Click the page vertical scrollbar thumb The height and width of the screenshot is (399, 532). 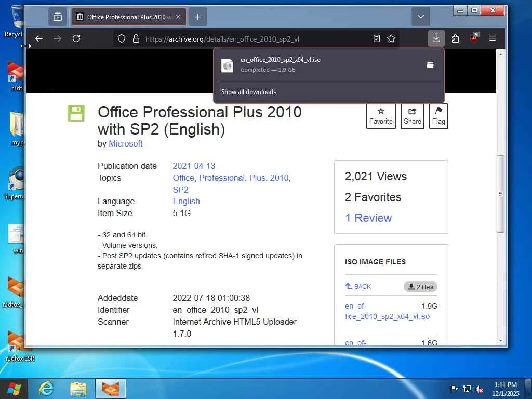point(500,194)
